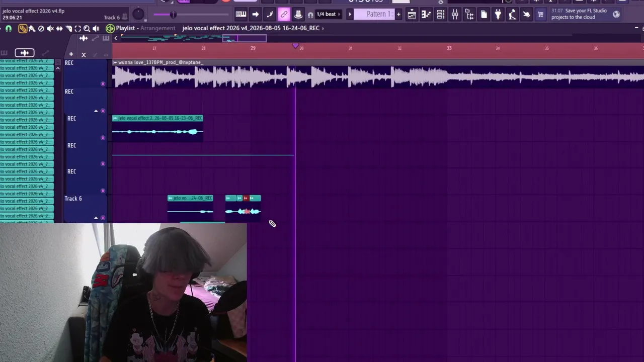Viewport: 644px width, 362px height.
Task: Open the tempo tapper icon
Action: coord(512,15)
